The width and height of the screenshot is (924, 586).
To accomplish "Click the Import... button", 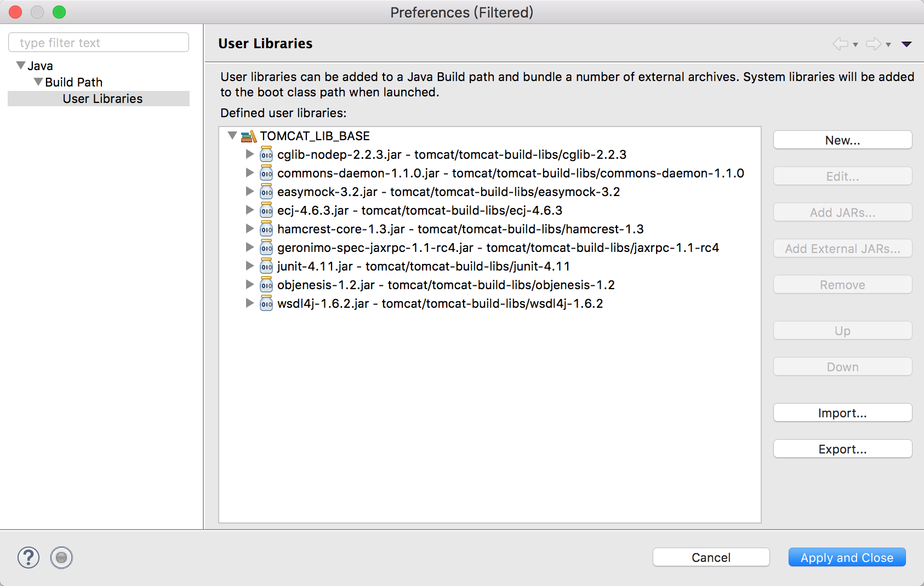I will [x=843, y=413].
